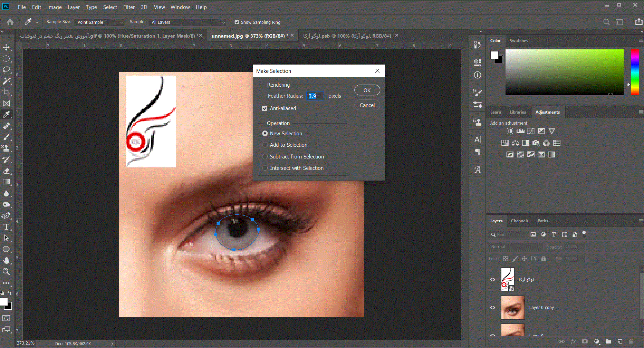This screenshot has height=348, width=644.
Task: Select the Crop tool
Action: (6, 92)
